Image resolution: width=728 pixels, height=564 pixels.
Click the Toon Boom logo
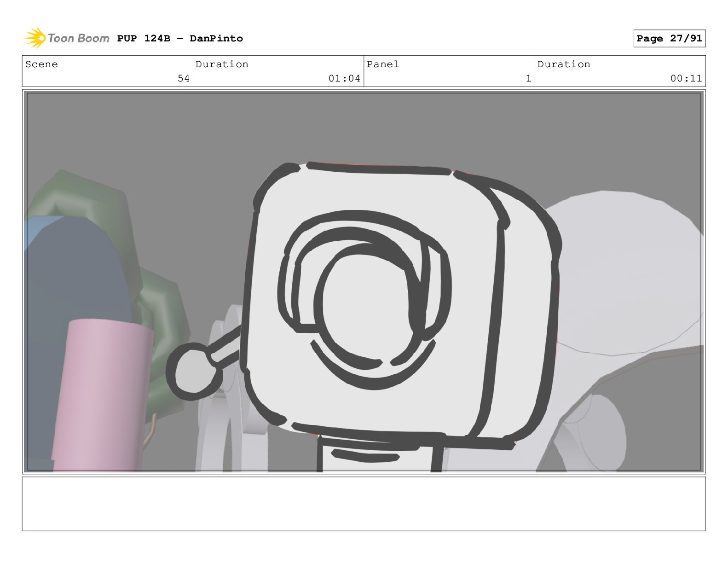(x=67, y=38)
